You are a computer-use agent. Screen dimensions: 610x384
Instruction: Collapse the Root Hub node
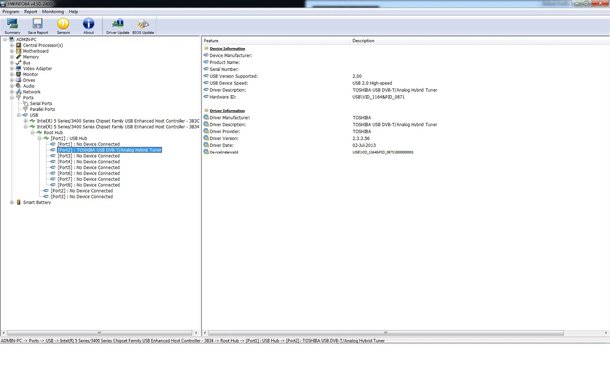click(33, 133)
